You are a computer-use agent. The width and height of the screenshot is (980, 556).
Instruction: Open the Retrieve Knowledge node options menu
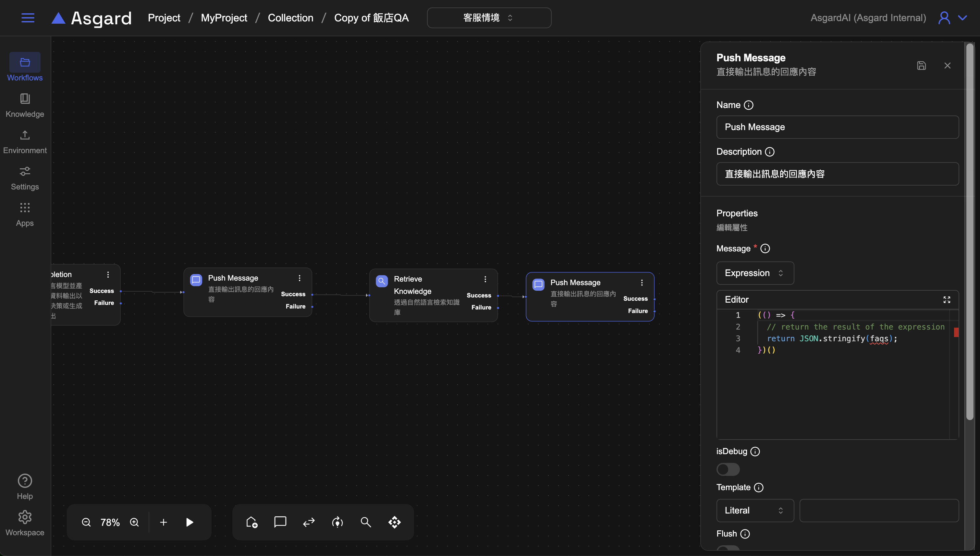coord(485,279)
